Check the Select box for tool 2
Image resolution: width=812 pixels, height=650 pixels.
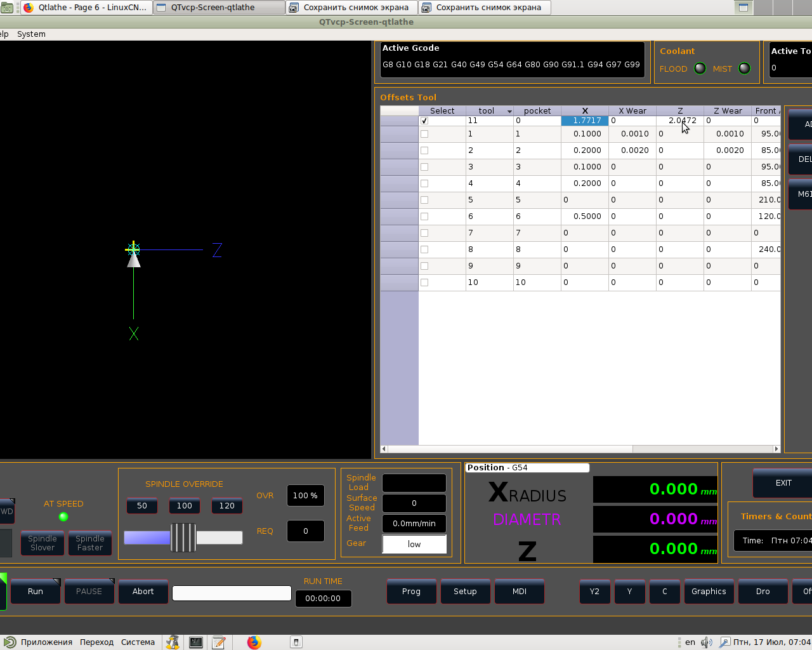[x=424, y=150]
